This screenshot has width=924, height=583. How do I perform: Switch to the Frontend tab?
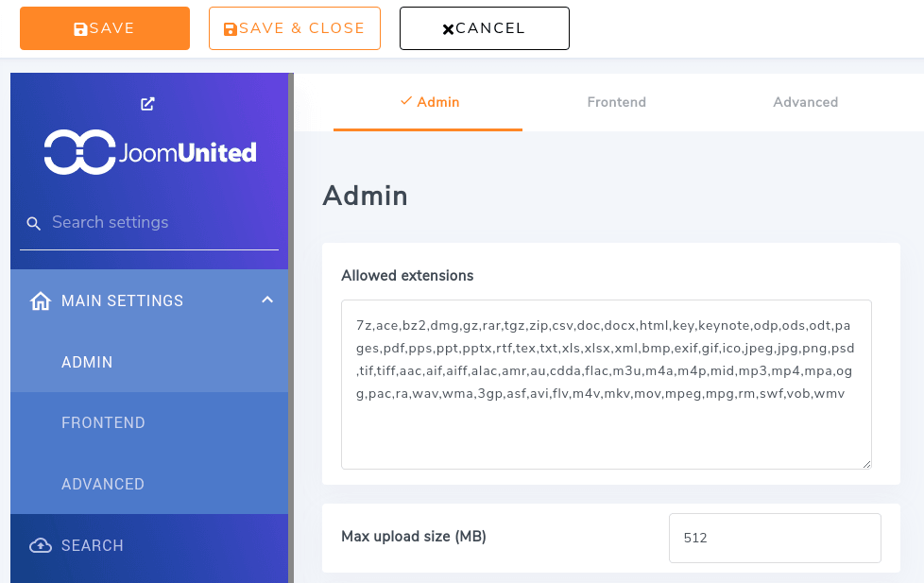(x=616, y=102)
